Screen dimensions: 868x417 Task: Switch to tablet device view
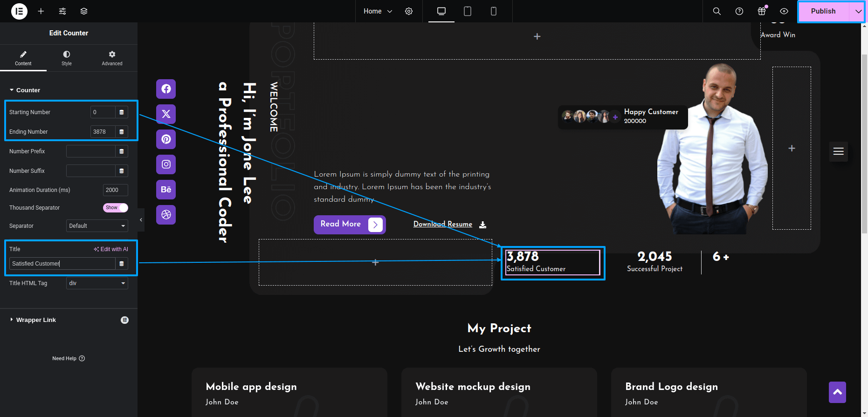pos(468,11)
